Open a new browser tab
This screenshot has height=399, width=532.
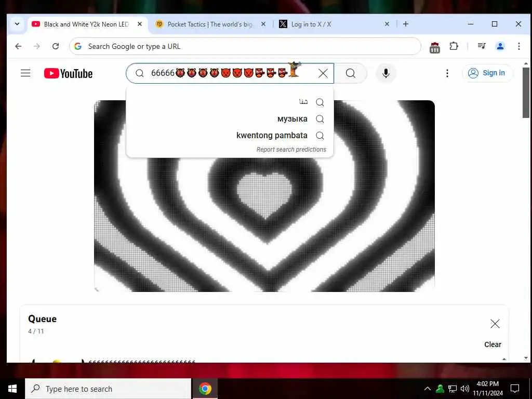point(405,24)
